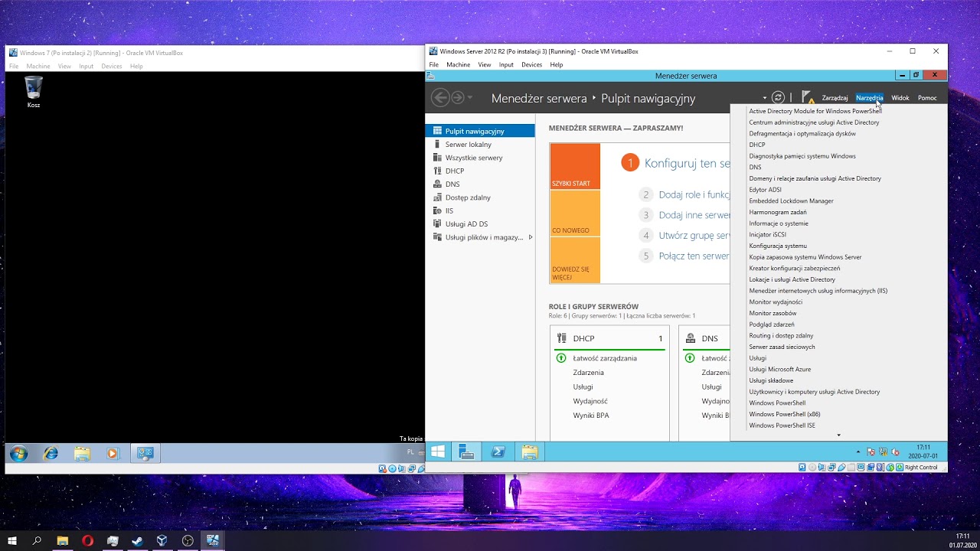This screenshot has height=551, width=980.
Task: Open the breadcrumb dropdown arrow near refresh
Action: (764, 98)
